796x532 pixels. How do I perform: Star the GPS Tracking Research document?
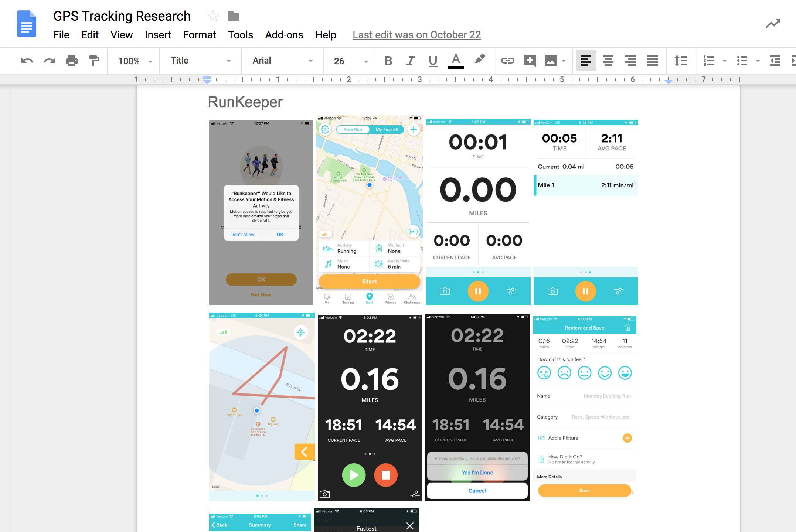(213, 16)
